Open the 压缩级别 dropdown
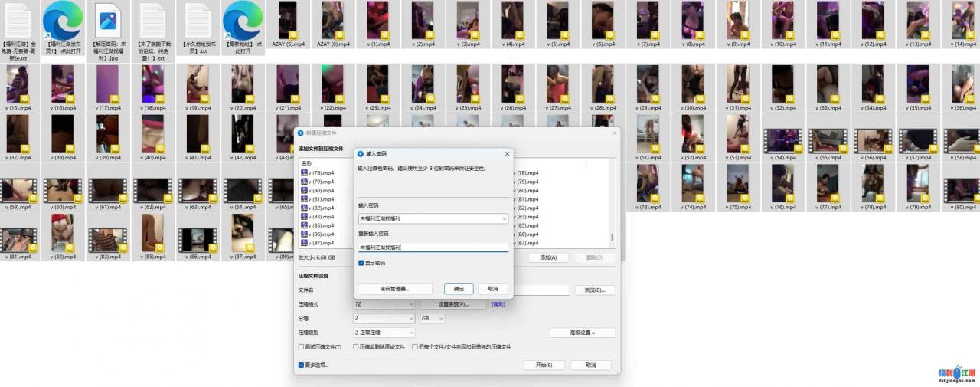The image size is (980, 387). [x=410, y=333]
